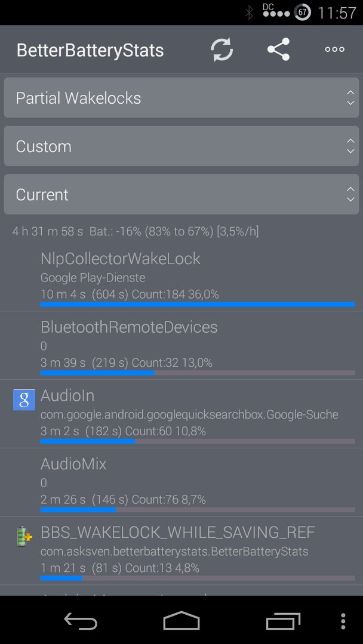Select the BluetoothRemoteDevices entry
This screenshot has height=644, width=363.
point(181,345)
